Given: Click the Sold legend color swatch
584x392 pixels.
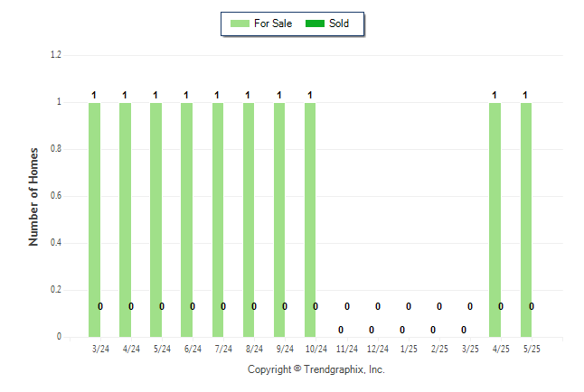Looking at the screenshot, I should click(x=315, y=23).
